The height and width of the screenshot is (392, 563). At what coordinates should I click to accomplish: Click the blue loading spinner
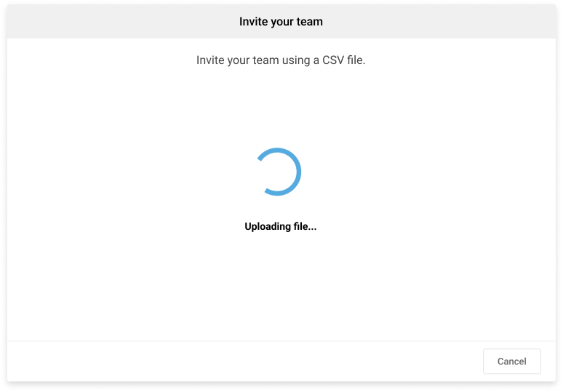[x=278, y=172]
